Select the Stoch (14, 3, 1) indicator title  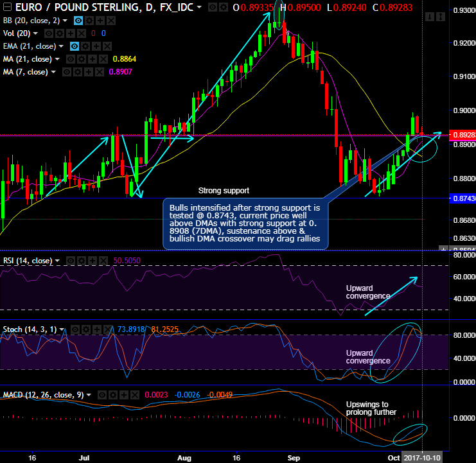click(x=30, y=329)
